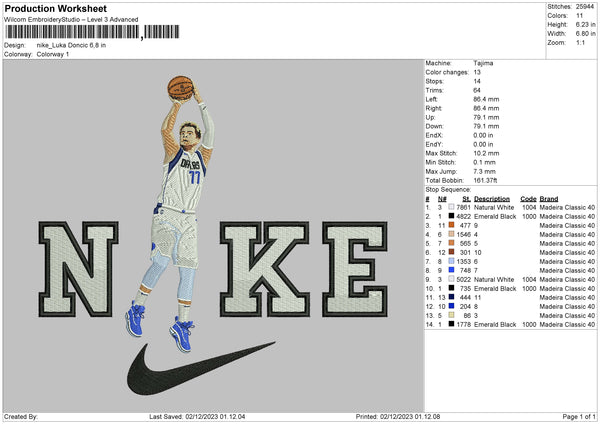
Task: Click the 'Production Worksheet' title
Action: pos(55,8)
